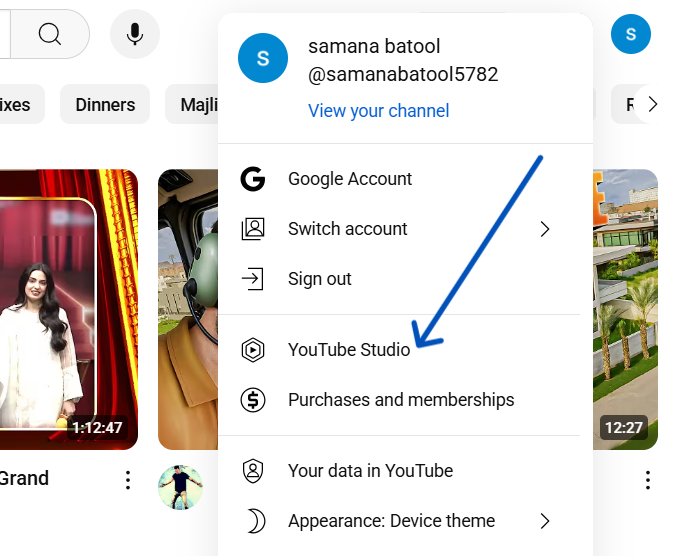Click the profile avatar in account menu
Image resolution: width=687 pixels, height=556 pixels.
coord(263,58)
